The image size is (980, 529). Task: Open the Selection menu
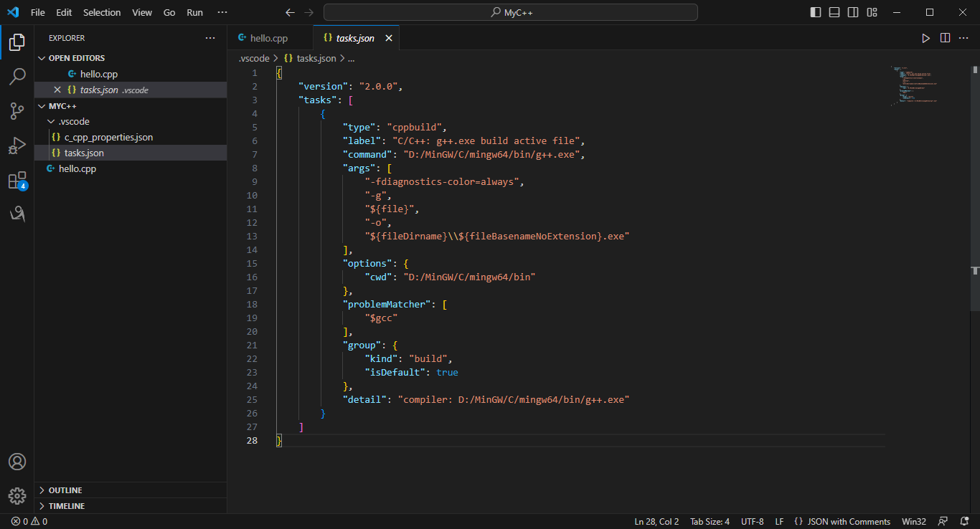point(102,12)
